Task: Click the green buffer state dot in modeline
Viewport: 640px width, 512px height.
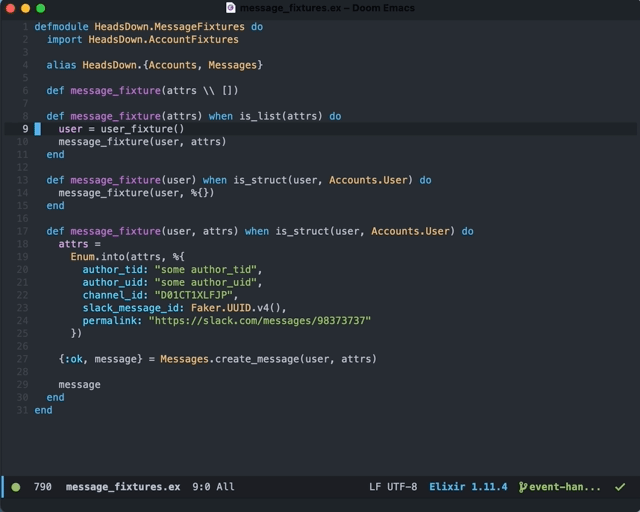Action: pyautogui.click(x=16, y=487)
